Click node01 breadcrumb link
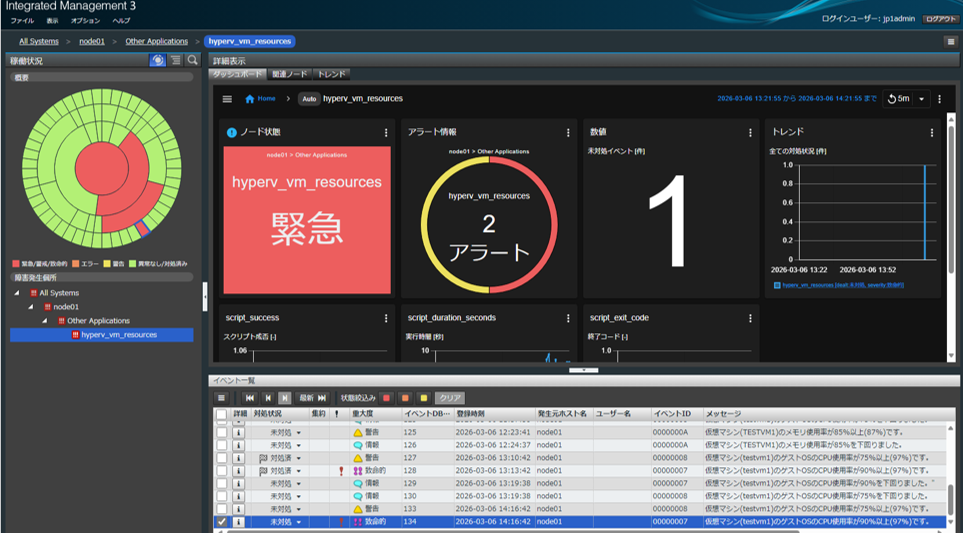Image resolution: width=963 pixels, height=533 pixels. pos(92,42)
